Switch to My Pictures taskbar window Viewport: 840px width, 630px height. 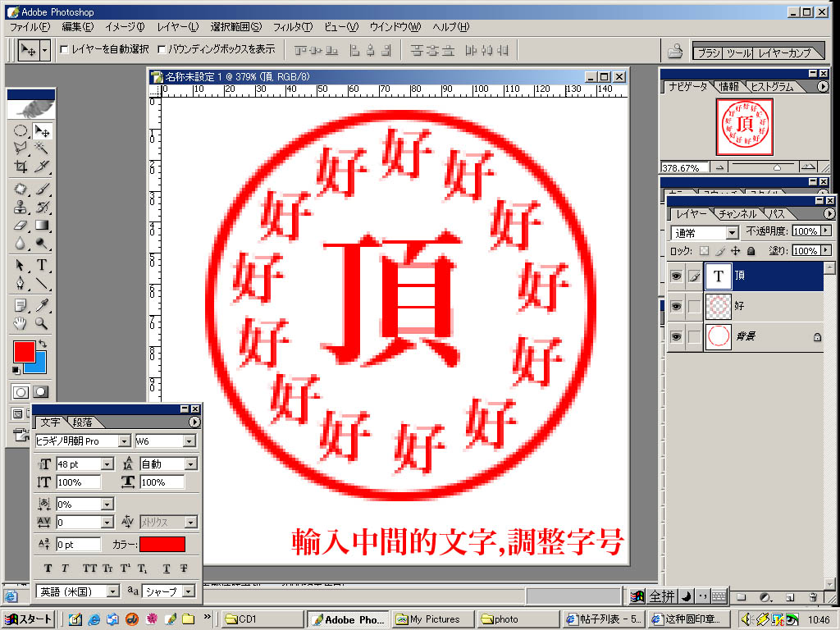[432, 619]
